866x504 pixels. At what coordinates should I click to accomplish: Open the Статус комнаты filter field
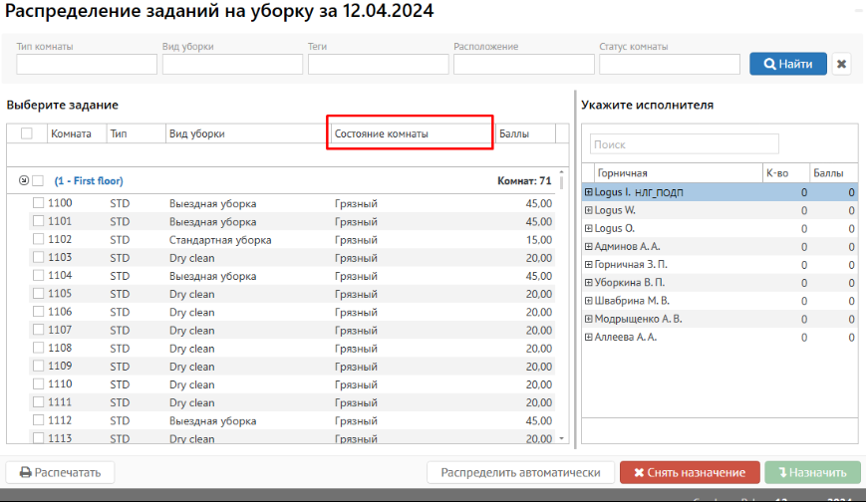[670, 64]
